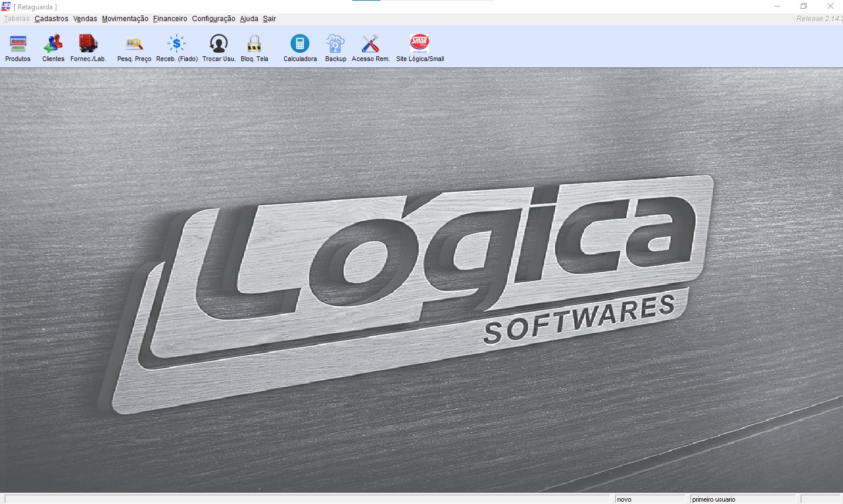Launch Pesq. Preço price search

coord(134,45)
